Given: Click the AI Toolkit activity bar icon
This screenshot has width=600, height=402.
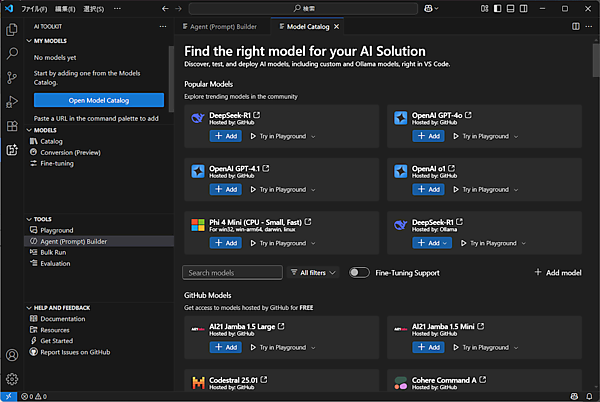Looking at the screenshot, I should [12, 150].
